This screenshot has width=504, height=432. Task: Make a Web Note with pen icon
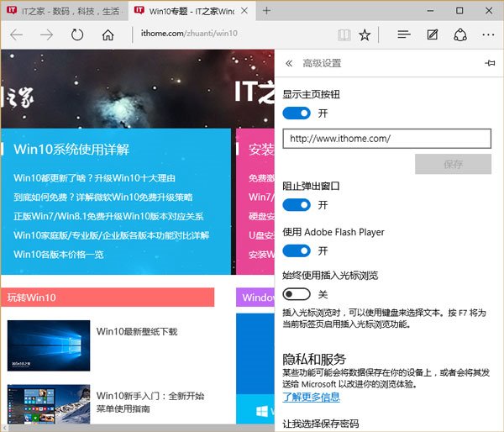(432, 35)
